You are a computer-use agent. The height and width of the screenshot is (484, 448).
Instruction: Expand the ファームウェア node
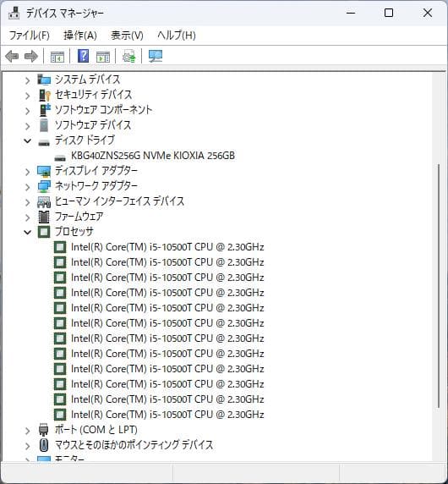(x=27, y=217)
